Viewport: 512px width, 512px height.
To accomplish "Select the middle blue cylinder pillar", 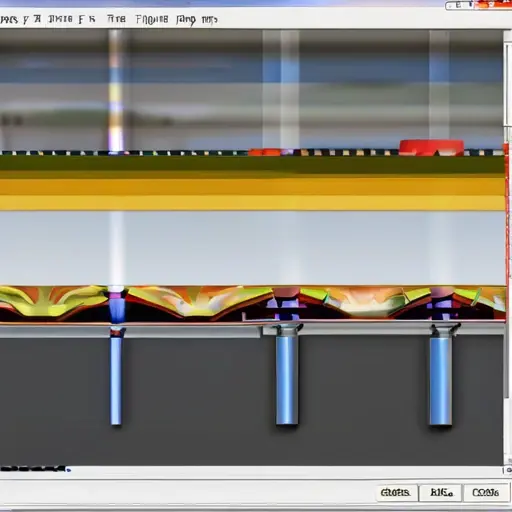I will pyautogui.click(x=287, y=380).
